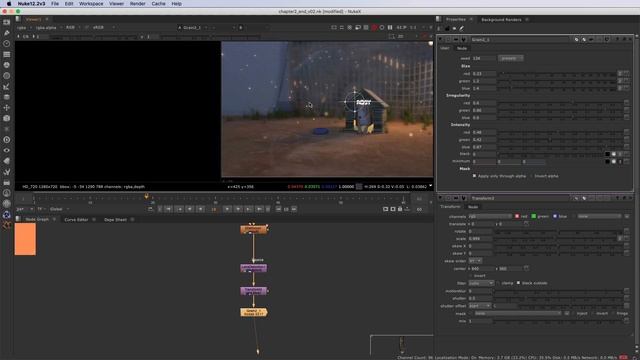Open the Particles nodes toolbar menu
The height and width of the screenshot is (360, 640).
(7, 129)
